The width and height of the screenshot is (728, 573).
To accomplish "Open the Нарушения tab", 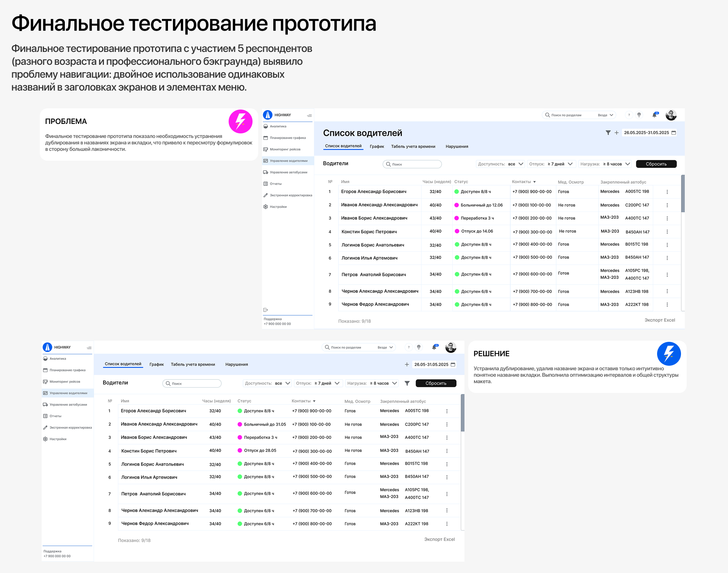I will click(457, 146).
